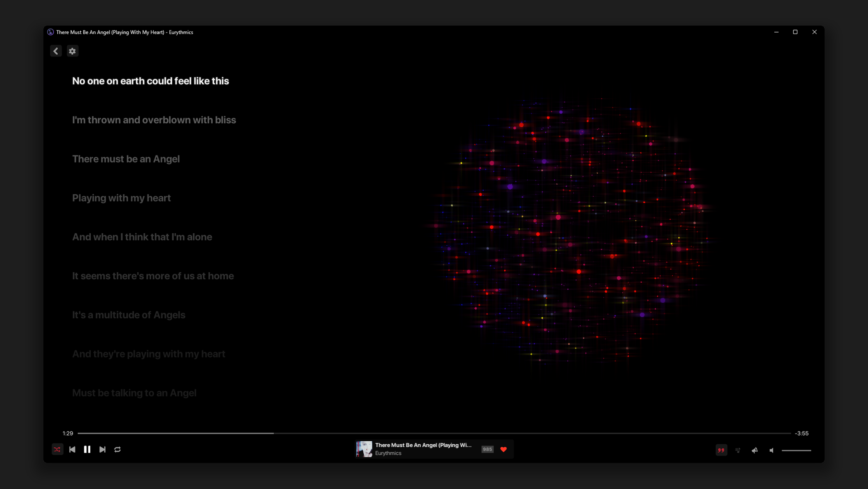Screen dimensions: 868x489
Task: Toggle shuffle mode off
Action: 57,449
